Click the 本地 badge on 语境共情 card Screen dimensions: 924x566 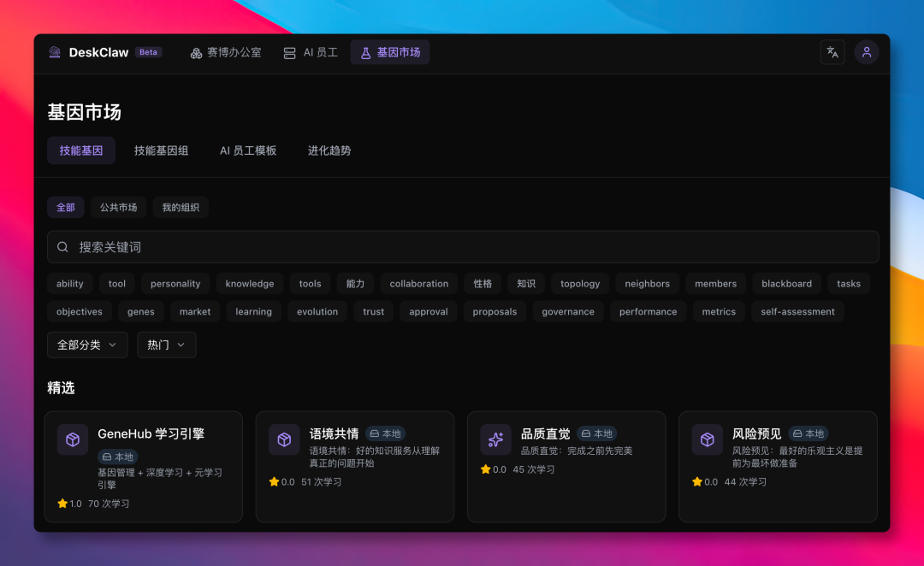click(x=385, y=433)
